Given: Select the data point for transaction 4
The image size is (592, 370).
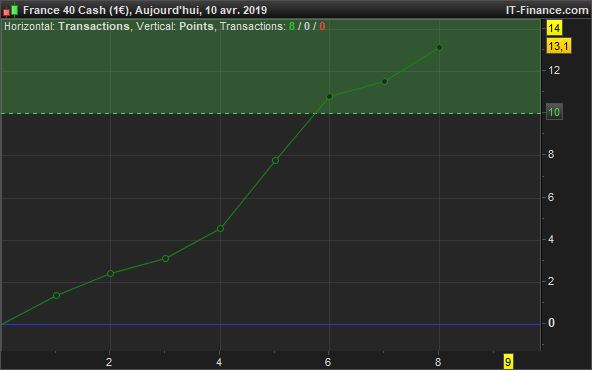Looking at the screenshot, I should point(220,228).
